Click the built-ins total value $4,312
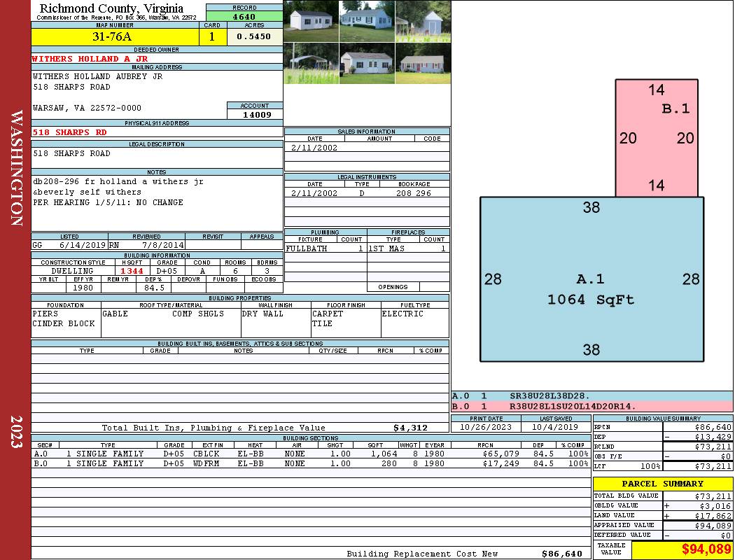735x560 pixels. [x=410, y=428]
